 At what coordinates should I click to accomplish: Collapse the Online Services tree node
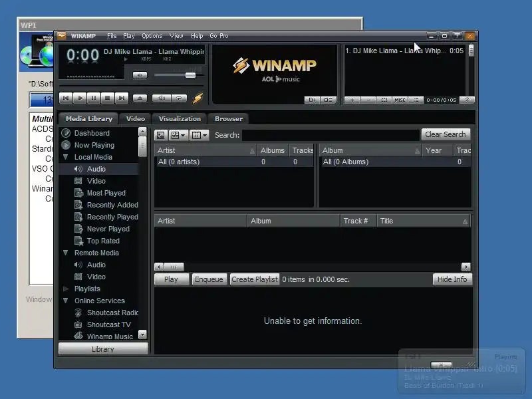point(66,301)
